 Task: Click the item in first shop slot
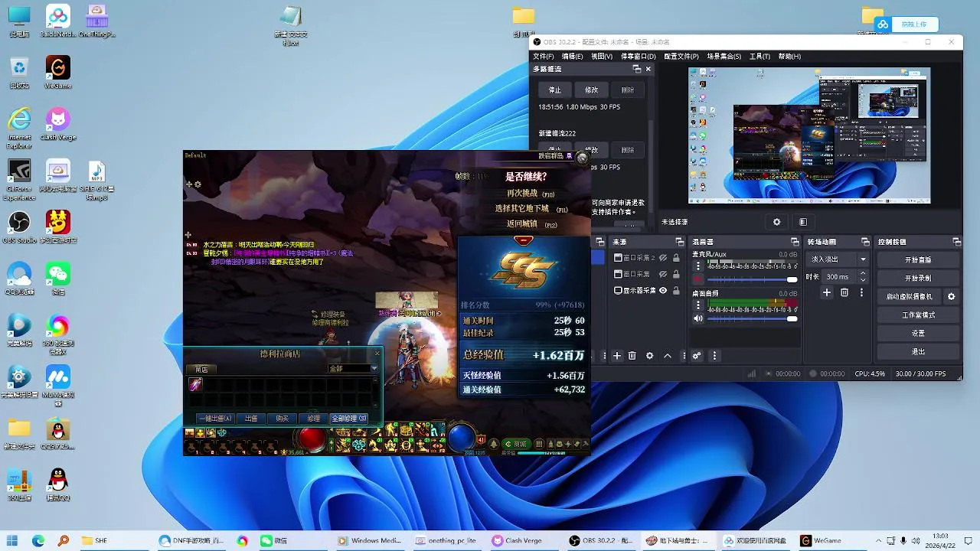pos(196,384)
